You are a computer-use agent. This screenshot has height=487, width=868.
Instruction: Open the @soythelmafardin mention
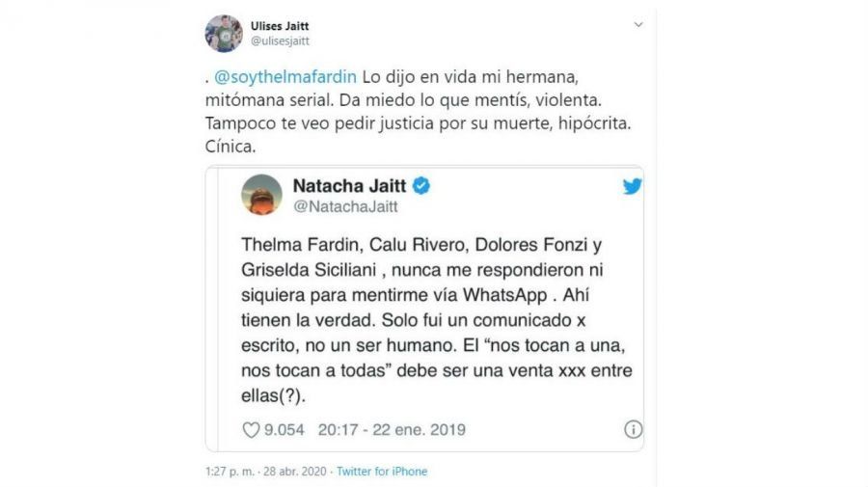click(285, 77)
